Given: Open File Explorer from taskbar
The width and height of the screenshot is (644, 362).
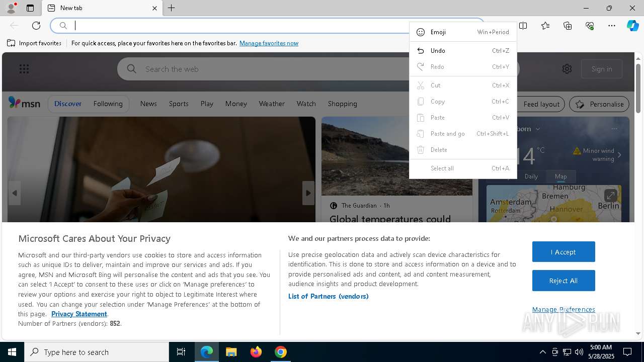Looking at the screenshot, I should pos(231,352).
